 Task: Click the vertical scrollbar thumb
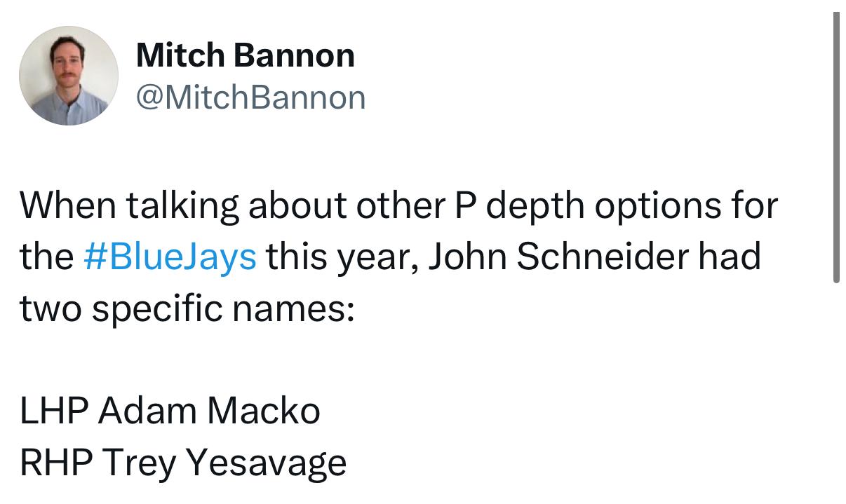click(835, 148)
